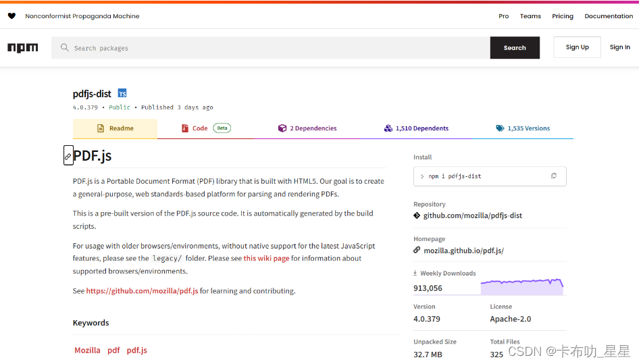The image size is (641, 364).
Task: Focus the Search packages input field
Action: (271, 48)
